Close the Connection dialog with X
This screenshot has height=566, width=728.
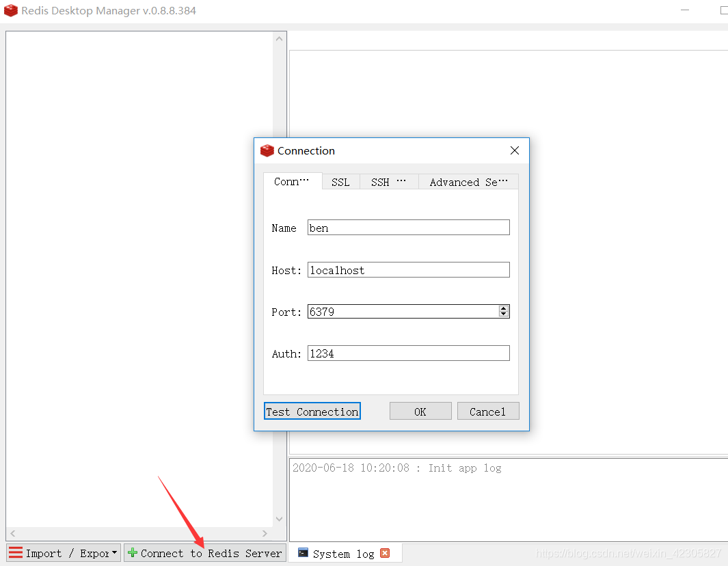[x=515, y=150]
